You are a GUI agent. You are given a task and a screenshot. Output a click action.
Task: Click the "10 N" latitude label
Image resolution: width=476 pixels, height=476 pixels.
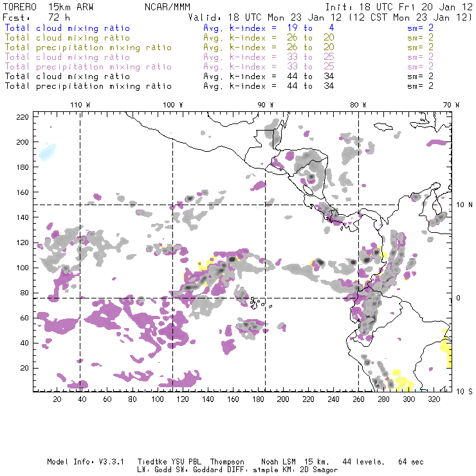[464, 205]
